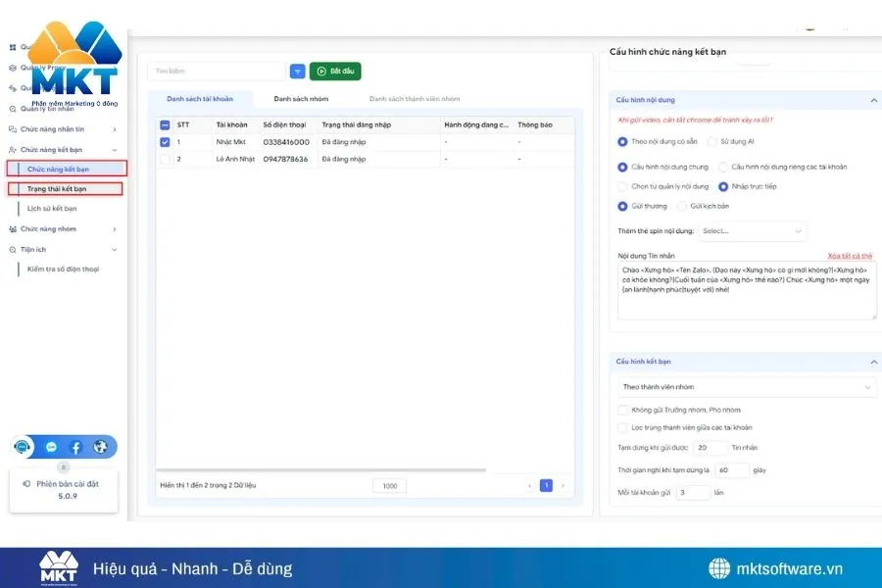Switch to Danh sách nhóm tab
The height and width of the screenshot is (588, 882).
[301, 99]
